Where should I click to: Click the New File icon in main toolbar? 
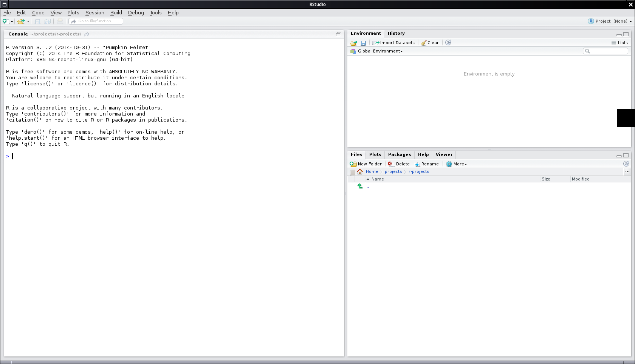tap(6, 22)
